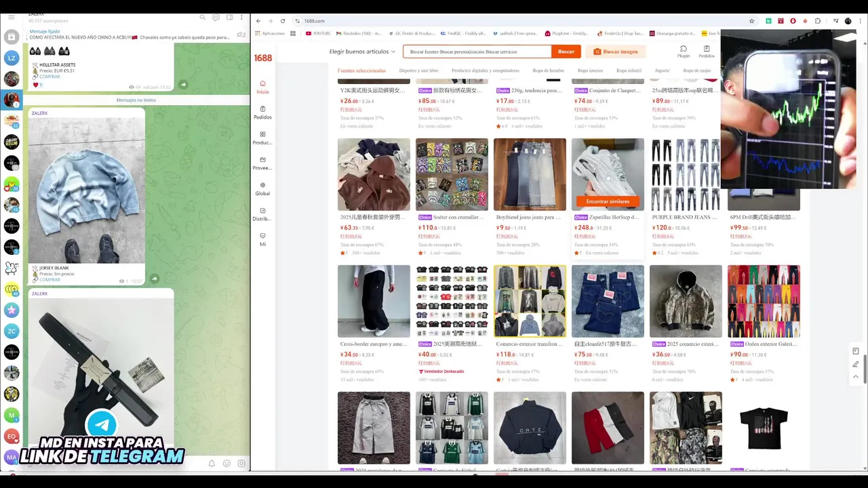The width and height of the screenshot is (868, 488).
Task: Open 1688 Plugin icon
Action: click(684, 52)
